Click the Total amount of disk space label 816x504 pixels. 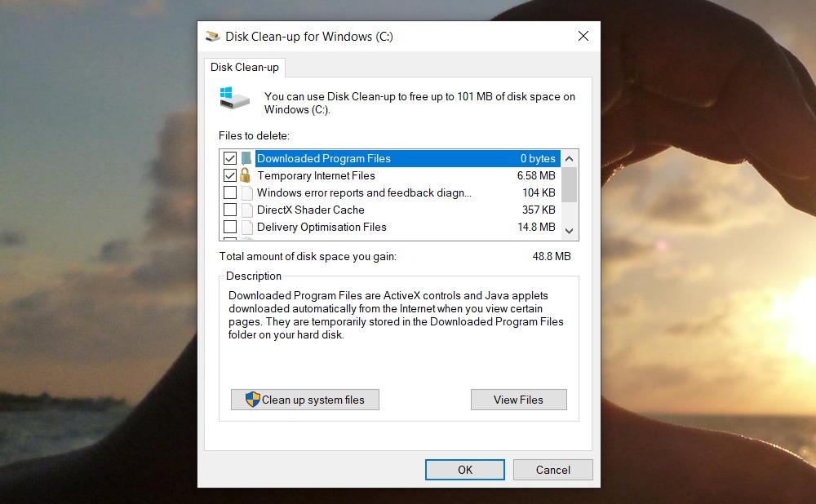click(308, 256)
